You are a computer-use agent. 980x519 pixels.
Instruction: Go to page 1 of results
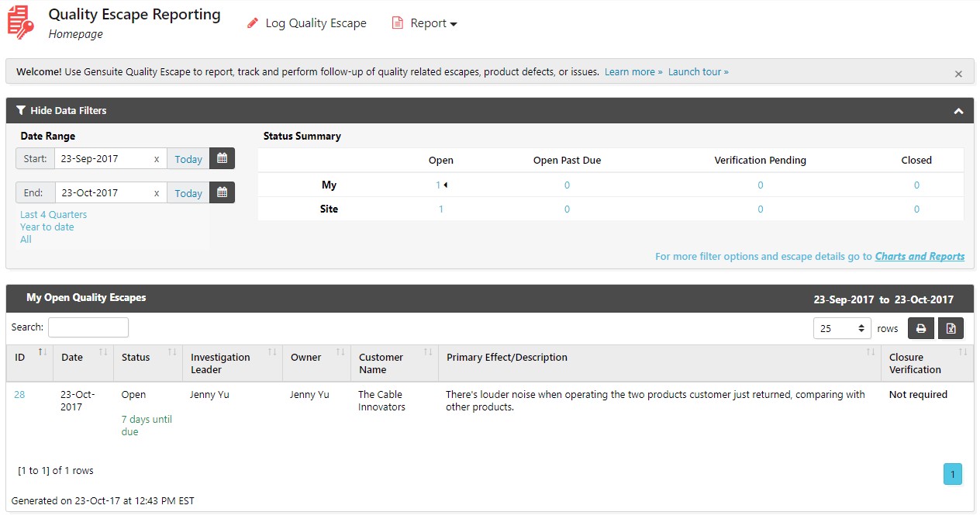[952, 474]
